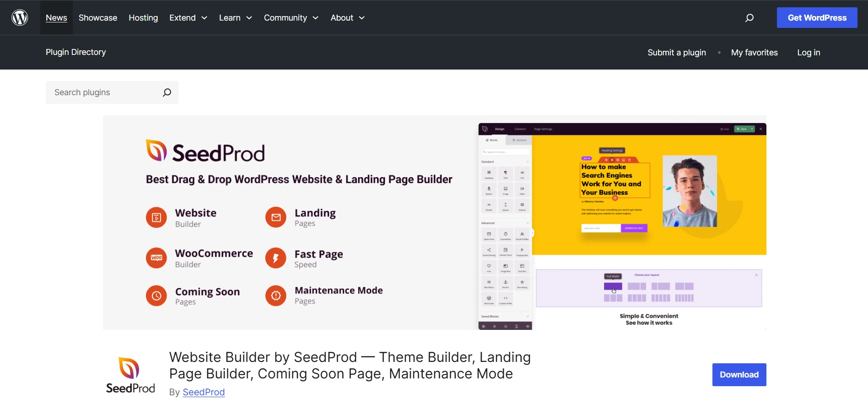The image size is (868, 415).
Task: Click the SeedProd leaf logo in banner
Action: pos(156,151)
